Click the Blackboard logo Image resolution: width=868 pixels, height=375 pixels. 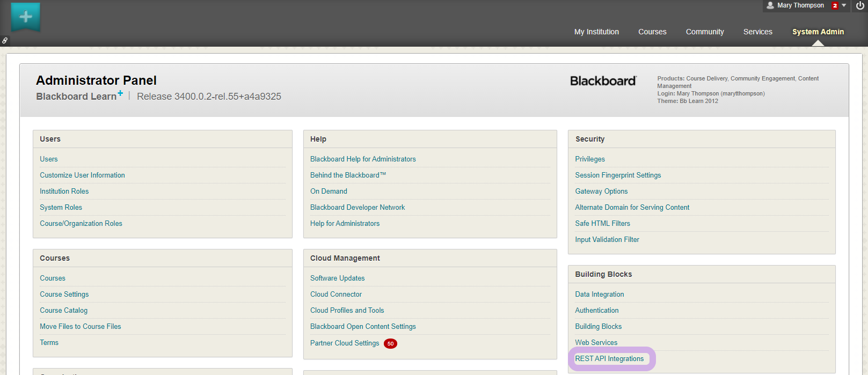[x=603, y=81]
